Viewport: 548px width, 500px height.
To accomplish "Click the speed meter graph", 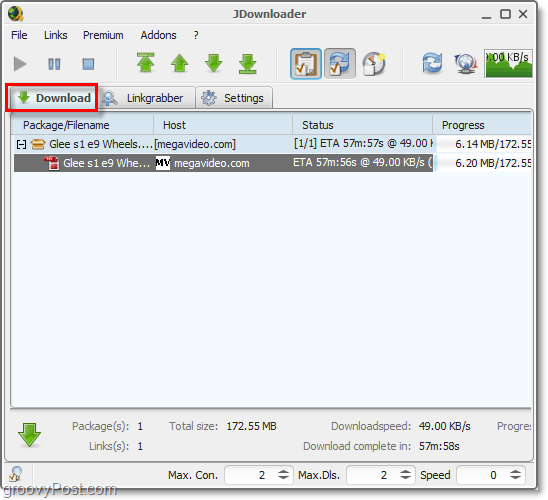I will pyautogui.click(x=508, y=64).
